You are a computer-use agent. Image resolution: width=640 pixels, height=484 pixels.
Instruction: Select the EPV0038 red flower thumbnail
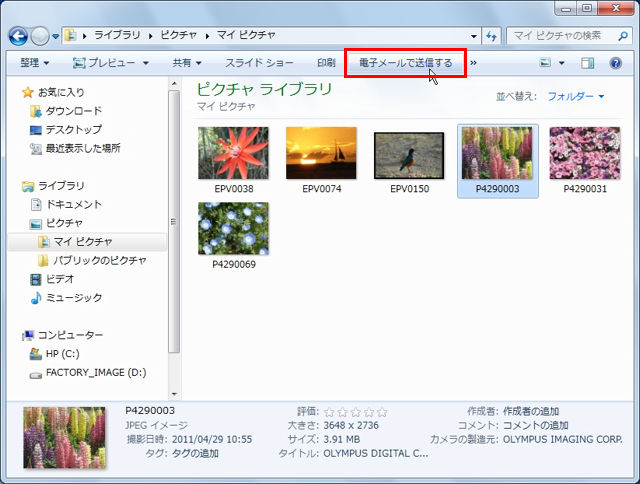point(233,153)
